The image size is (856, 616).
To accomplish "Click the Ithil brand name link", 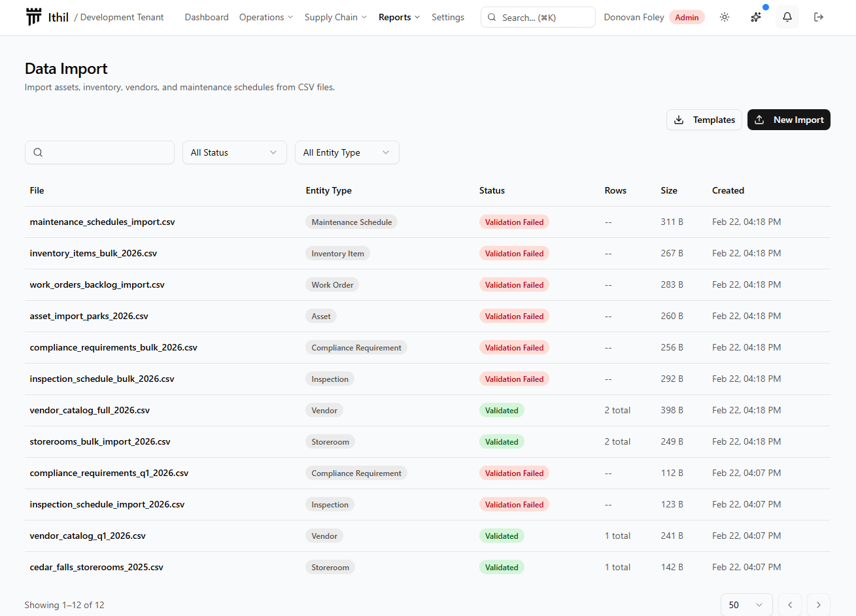I will point(58,17).
